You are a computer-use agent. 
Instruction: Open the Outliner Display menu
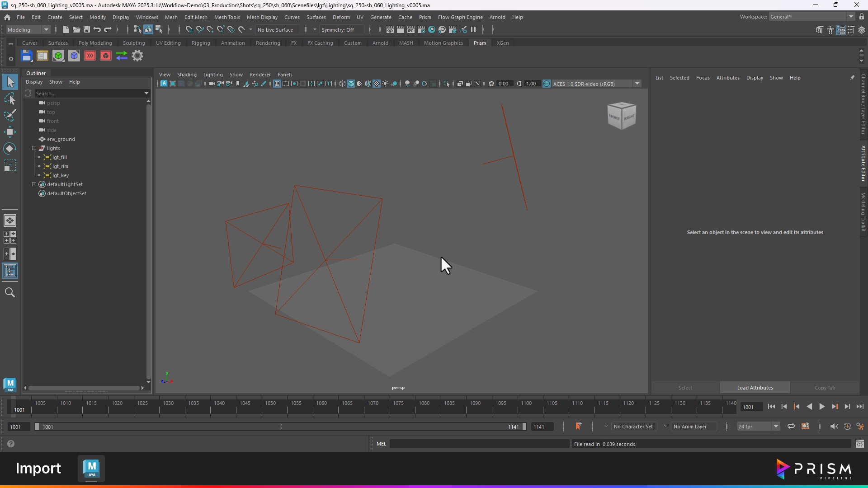pyautogui.click(x=34, y=82)
